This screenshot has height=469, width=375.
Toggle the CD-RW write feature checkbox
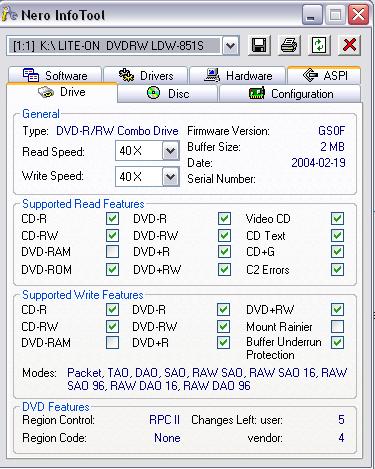[x=112, y=326]
